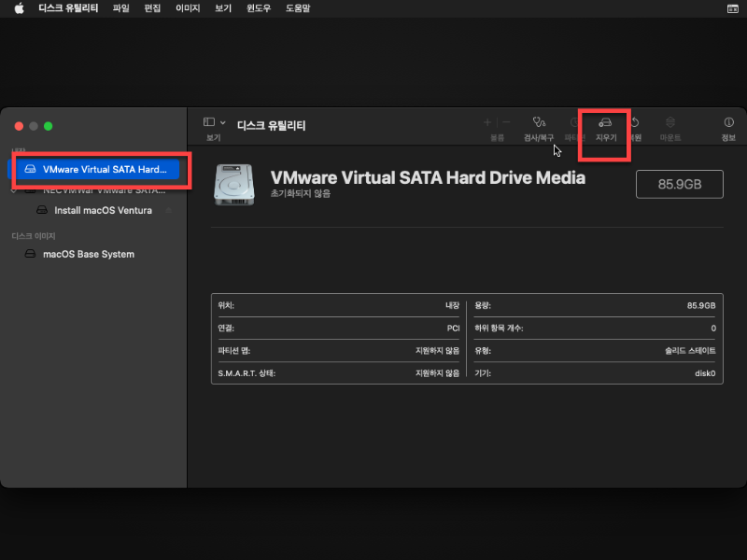Open the 도움말 menu

298,8
